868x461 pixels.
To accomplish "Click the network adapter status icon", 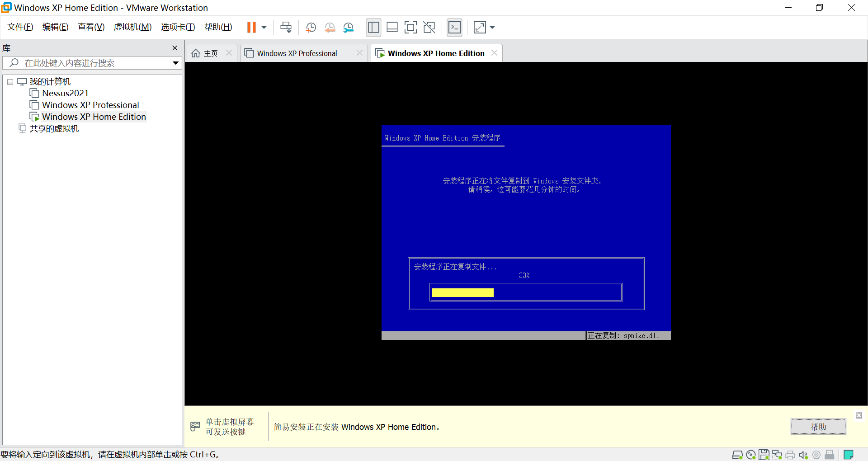I will pos(777,455).
